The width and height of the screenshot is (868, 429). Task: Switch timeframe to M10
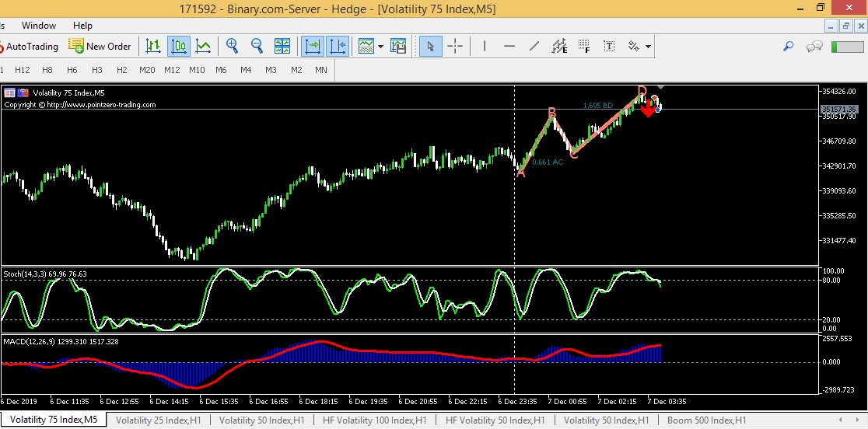197,70
